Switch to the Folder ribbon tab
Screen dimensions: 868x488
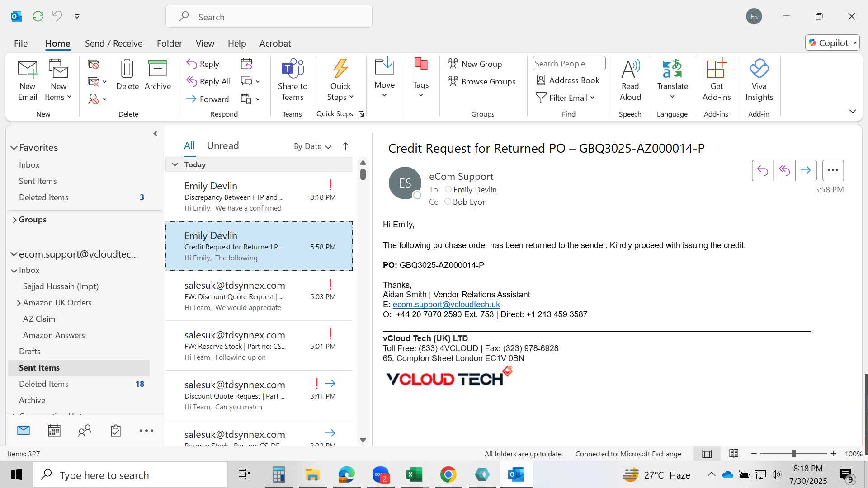click(x=169, y=43)
